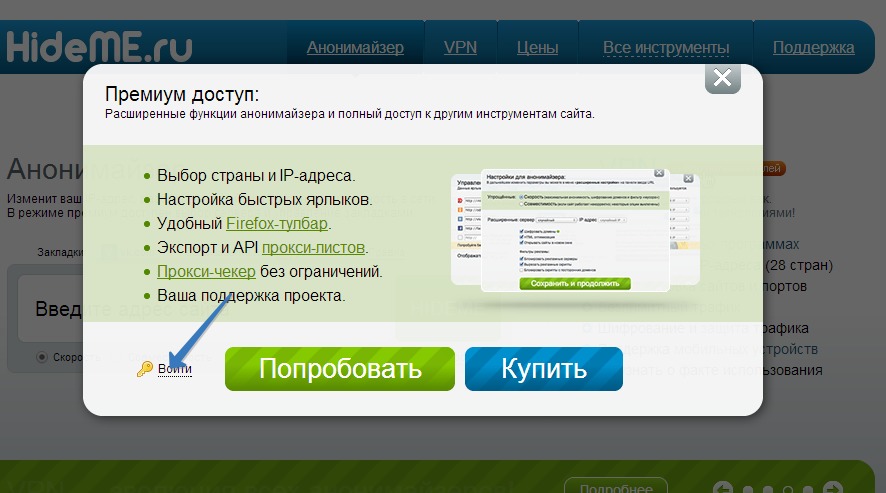
Task: Click the Премиум доступ heading text
Action: [x=182, y=94]
